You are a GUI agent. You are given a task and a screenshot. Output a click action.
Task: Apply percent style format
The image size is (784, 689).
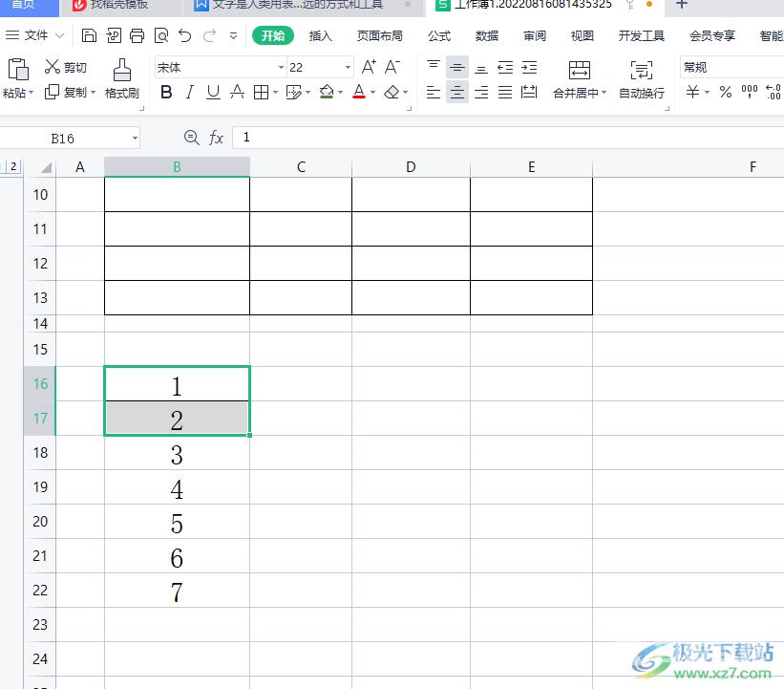click(x=726, y=92)
